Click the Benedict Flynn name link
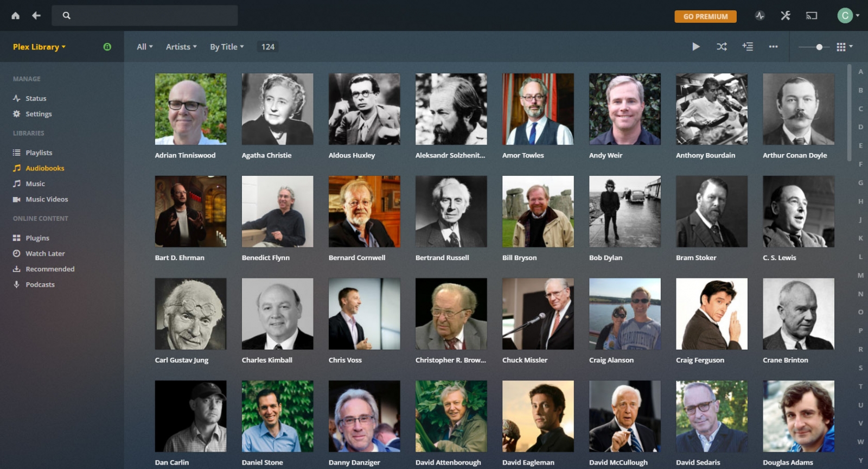Viewport: 868px width, 469px height. coord(266,258)
